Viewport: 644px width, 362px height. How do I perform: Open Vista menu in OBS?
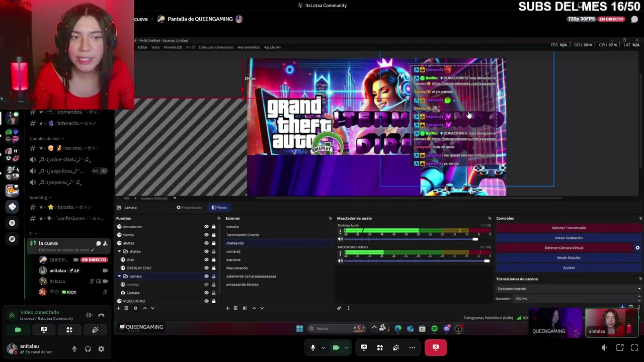click(x=155, y=47)
